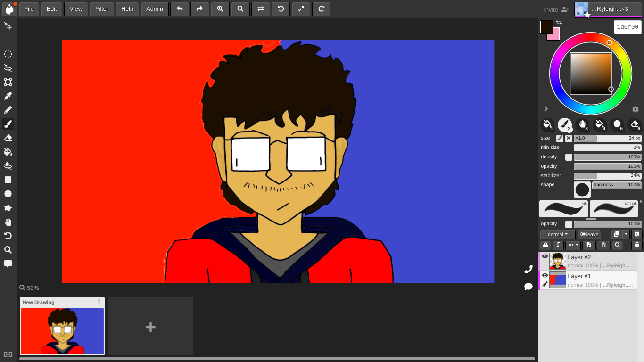
Task: Open the normal blend mode dropdown
Action: coord(558,235)
